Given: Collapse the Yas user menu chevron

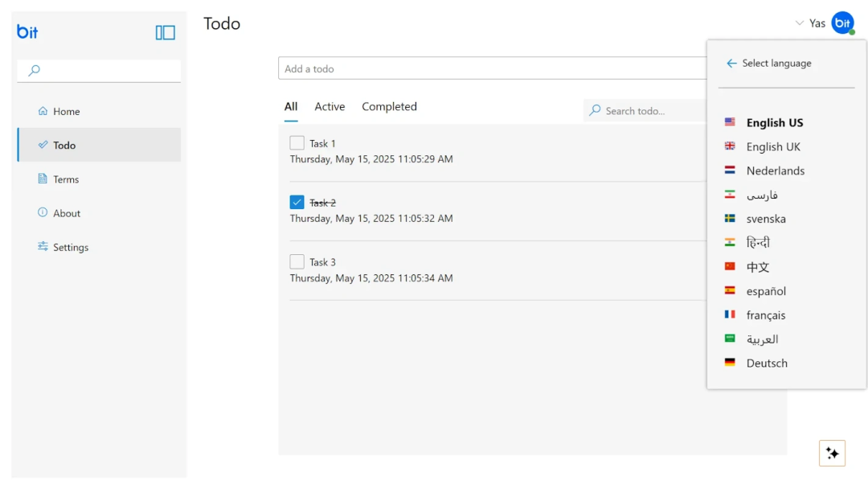Looking at the screenshot, I should pyautogui.click(x=800, y=23).
